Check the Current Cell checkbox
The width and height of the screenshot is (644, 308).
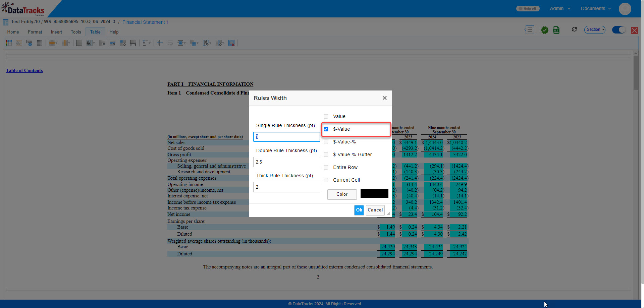click(x=326, y=180)
